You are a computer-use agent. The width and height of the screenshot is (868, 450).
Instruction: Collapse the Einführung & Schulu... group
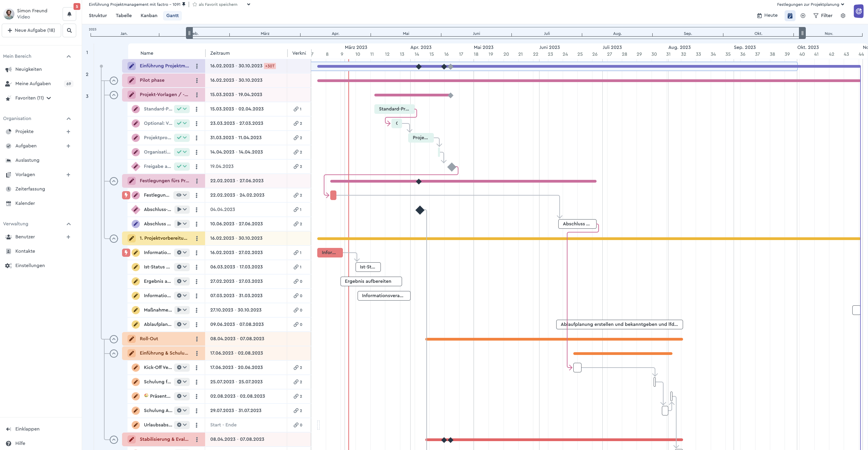coord(114,354)
